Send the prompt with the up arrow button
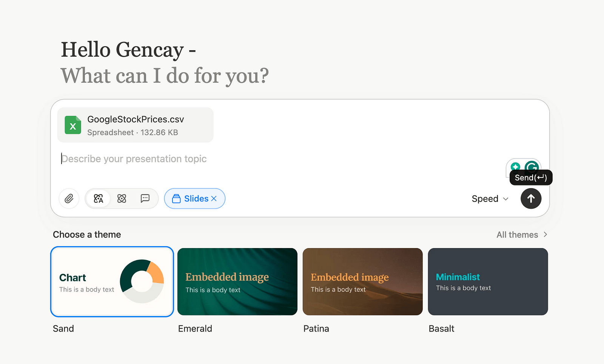The height and width of the screenshot is (364, 604). (x=531, y=199)
